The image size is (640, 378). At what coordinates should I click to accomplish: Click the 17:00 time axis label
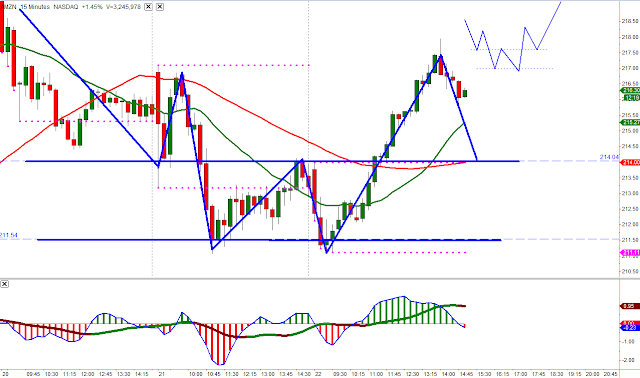[520, 374]
